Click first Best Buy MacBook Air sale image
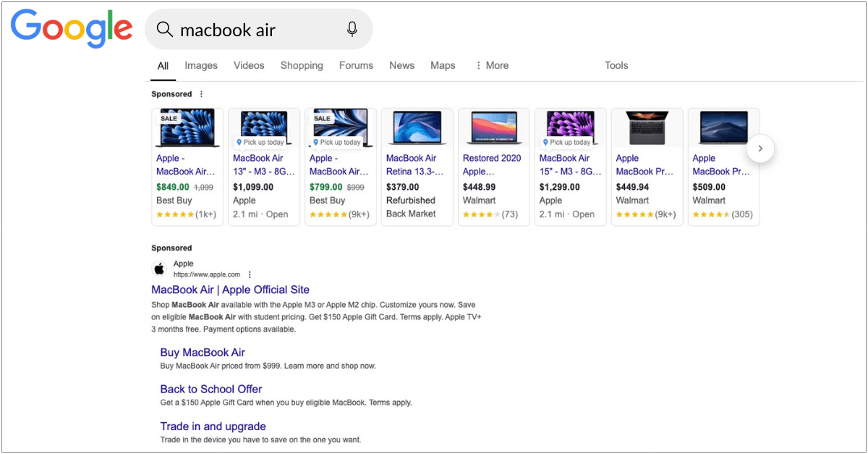 click(x=187, y=128)
